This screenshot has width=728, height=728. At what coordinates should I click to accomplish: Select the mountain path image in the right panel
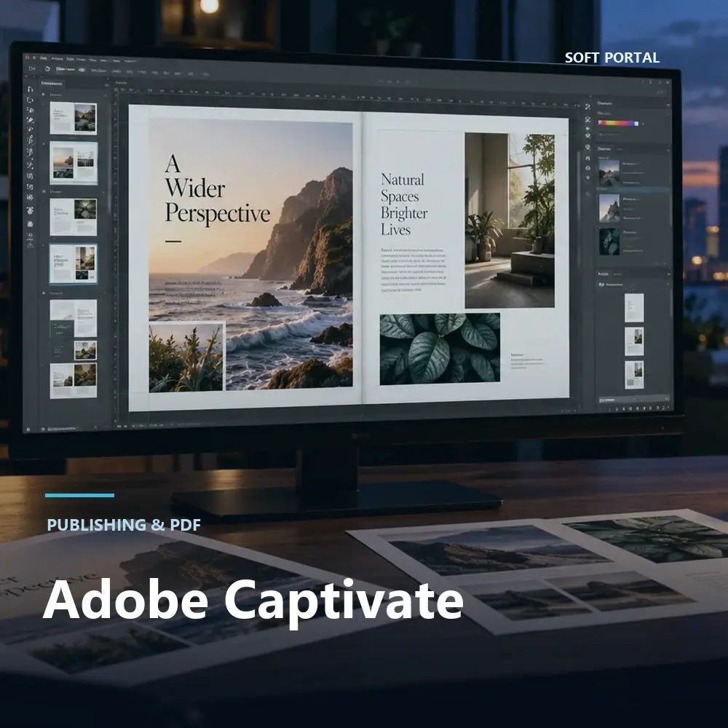(609, 173)
